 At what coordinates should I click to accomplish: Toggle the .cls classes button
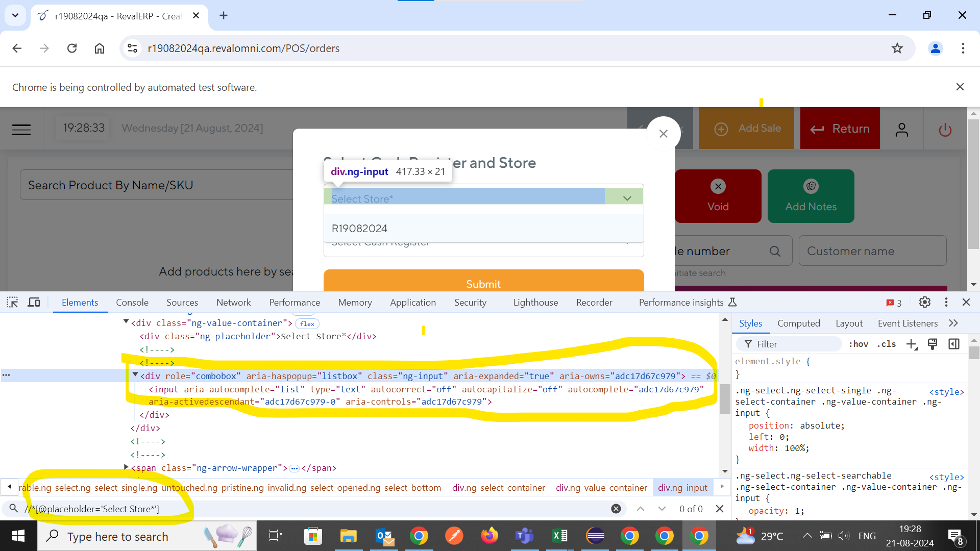(x=887, y=344)
